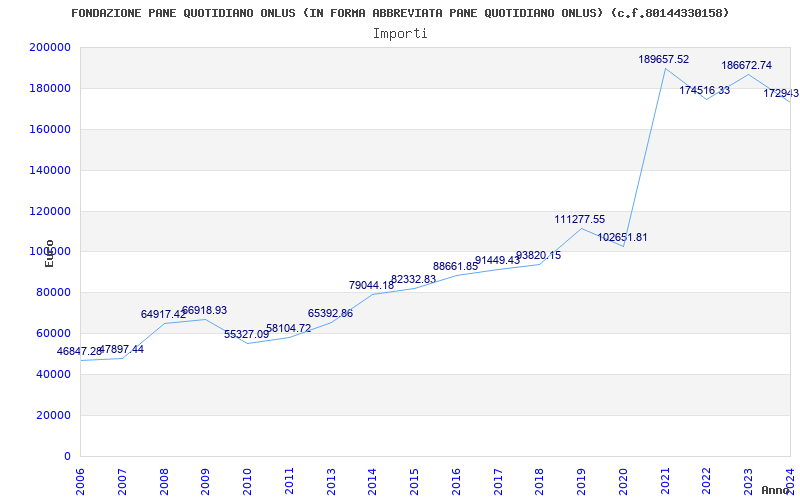Click the 55327.09 data label
This screenshot has width=800, height=500.
tap(246, 334)
